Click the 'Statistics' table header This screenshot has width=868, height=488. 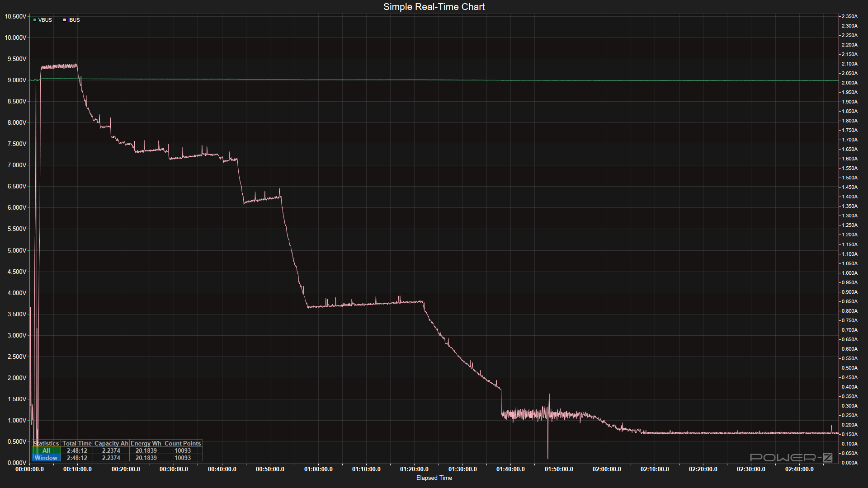tap(46, 443)
